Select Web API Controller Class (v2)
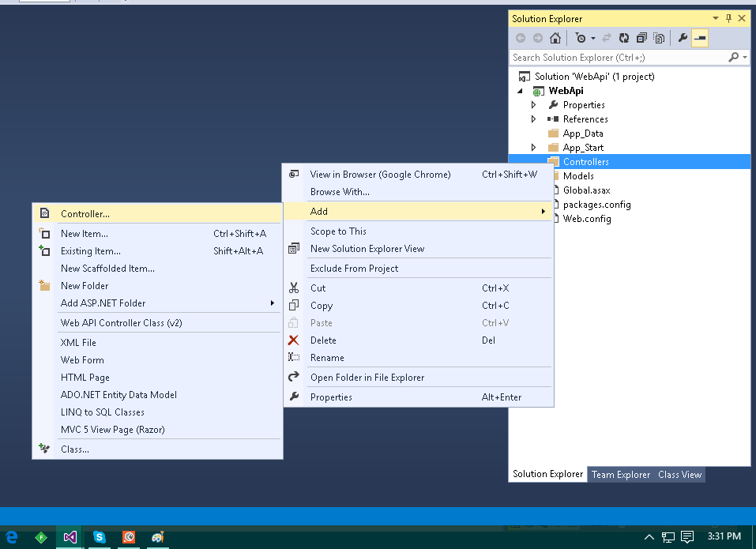 pyautogui.click(x=121, y=323)
